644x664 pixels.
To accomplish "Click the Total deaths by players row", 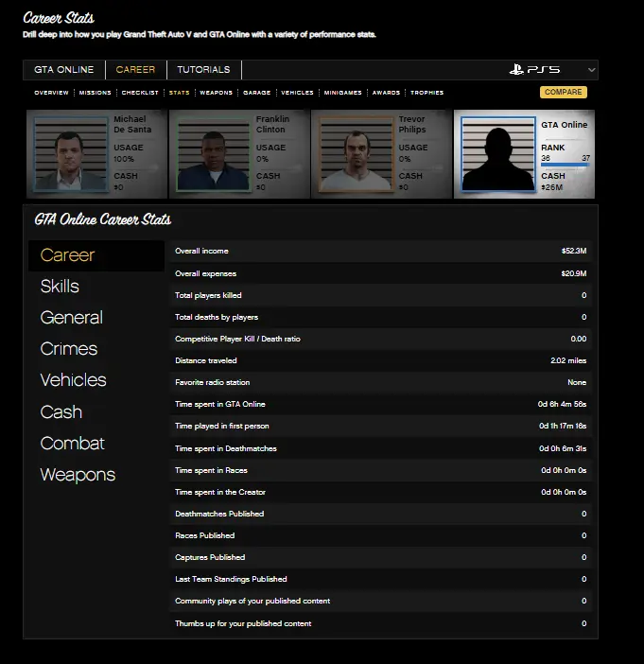I will coord(381,317).
